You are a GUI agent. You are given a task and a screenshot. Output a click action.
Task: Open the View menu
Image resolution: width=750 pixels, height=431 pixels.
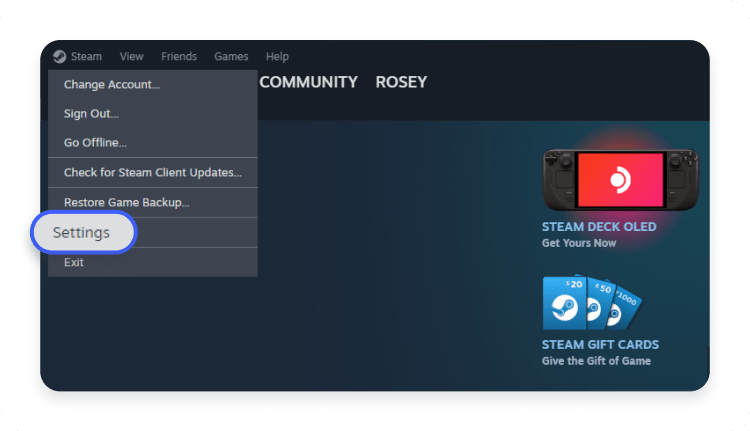pos(132,56)
